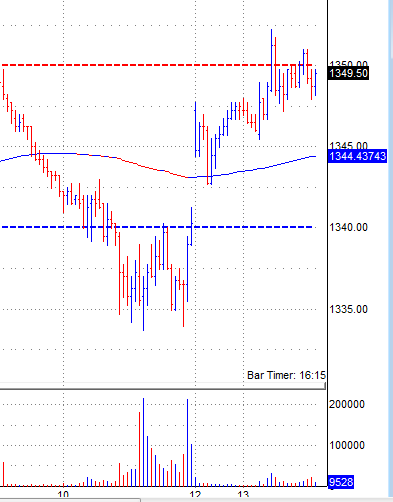
Task: Click the 200000 volume axis label
Action: (347, 404)
